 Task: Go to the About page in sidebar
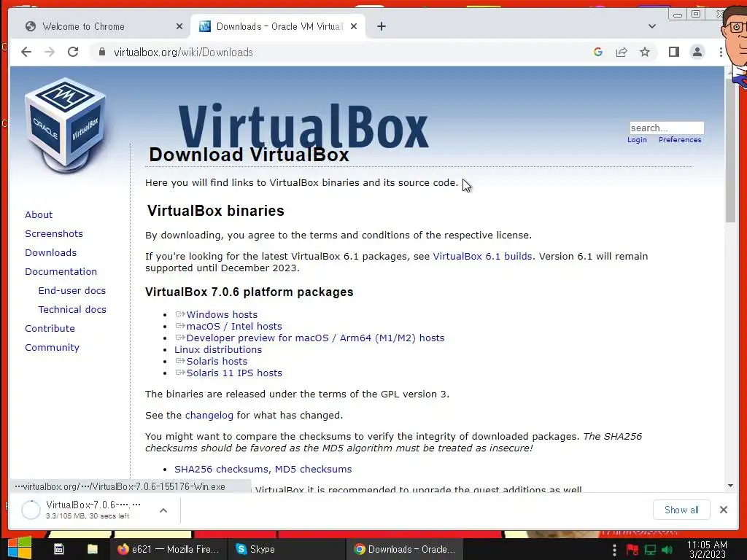39,215
